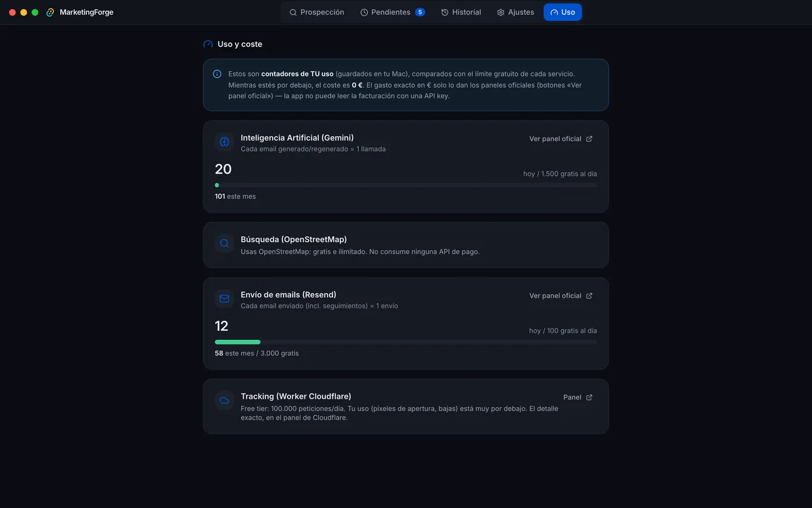This screenshot has width=812, height=508.
Task: Switch to the Pendientes tab
Action: 393,12
